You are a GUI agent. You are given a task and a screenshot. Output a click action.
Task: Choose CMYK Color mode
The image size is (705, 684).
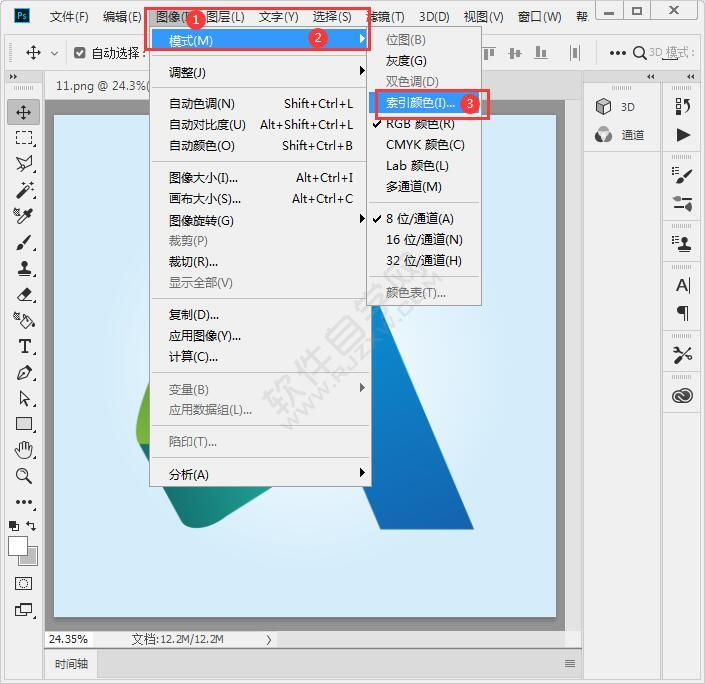pos(425,145)
